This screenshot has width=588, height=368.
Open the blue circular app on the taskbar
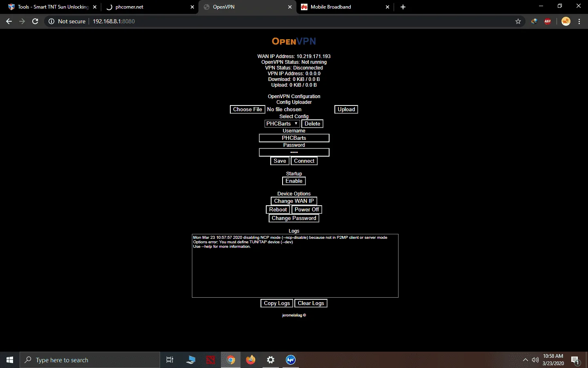coord(291,360)
